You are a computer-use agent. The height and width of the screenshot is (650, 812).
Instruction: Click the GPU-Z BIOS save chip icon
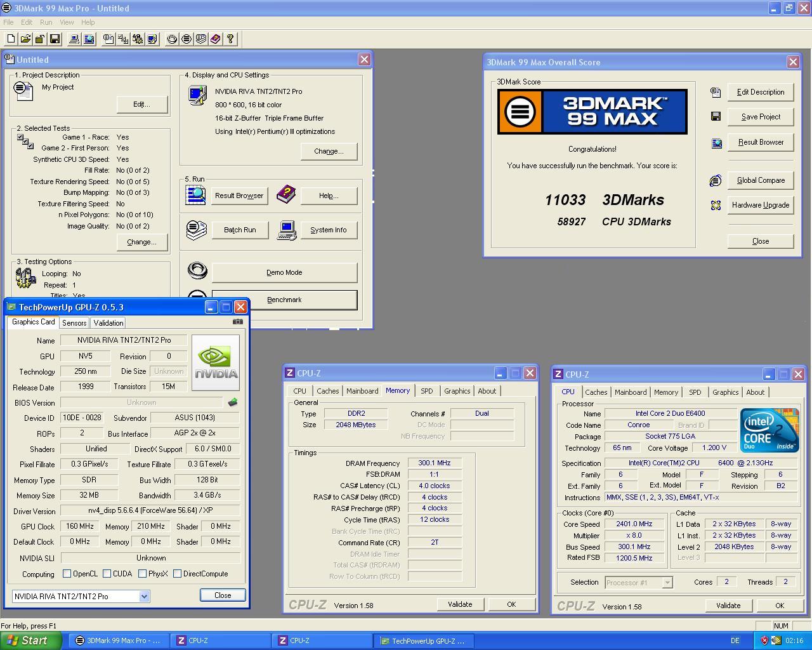click(x=233, y=402)
